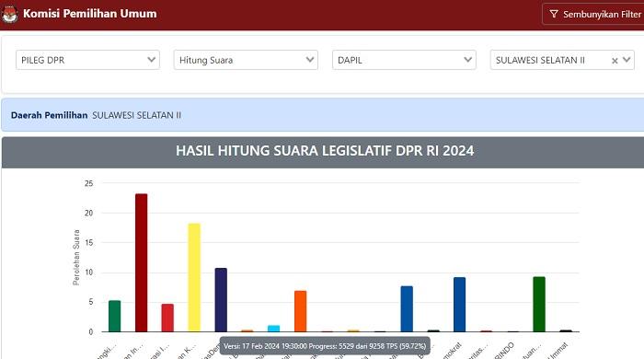
Task: Open the PILEG DPR dropdown
Action: point(88,60)
